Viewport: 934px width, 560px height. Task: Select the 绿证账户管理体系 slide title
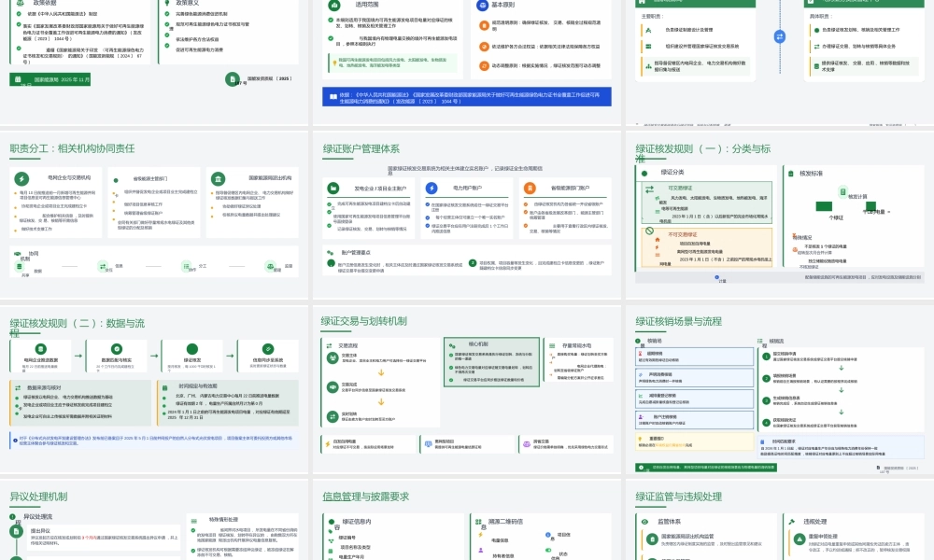coord(361,148)
